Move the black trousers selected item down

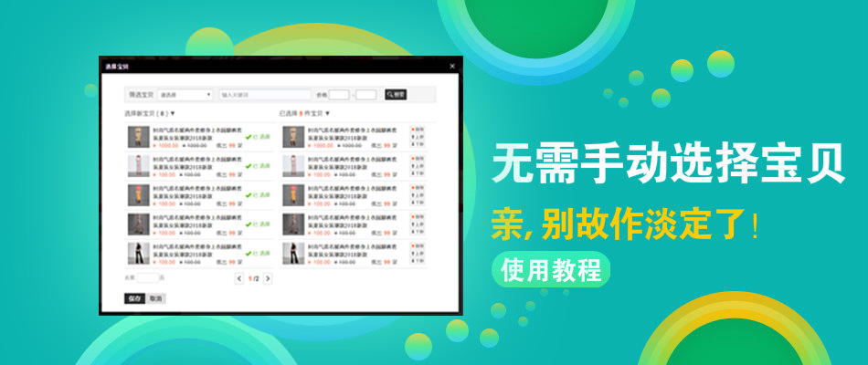point(418,260)
